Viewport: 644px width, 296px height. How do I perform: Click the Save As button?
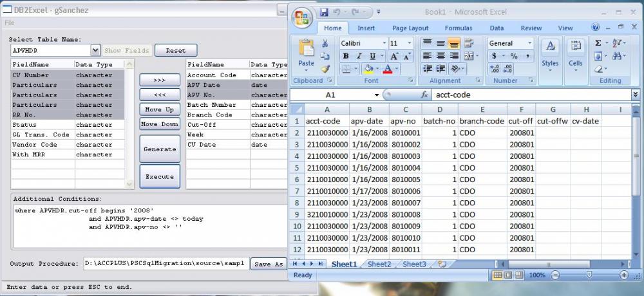pyautogui.click(x=269, y=264)
